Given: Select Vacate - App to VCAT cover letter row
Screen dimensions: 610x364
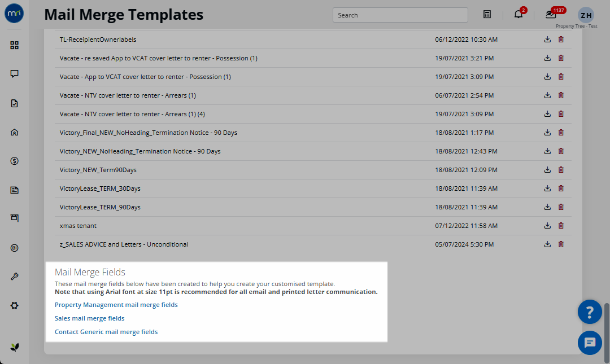Looking at the screenshot, I should coord(313,77).
